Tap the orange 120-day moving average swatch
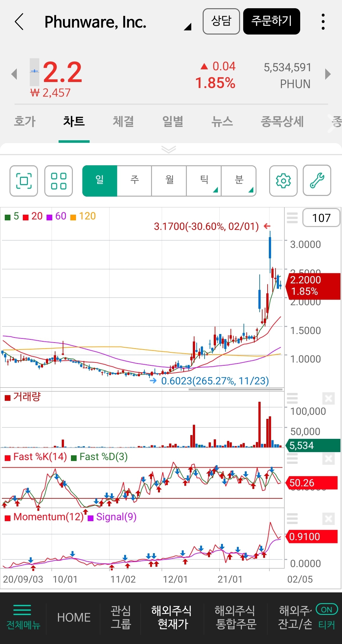 (x=73, y=217)
